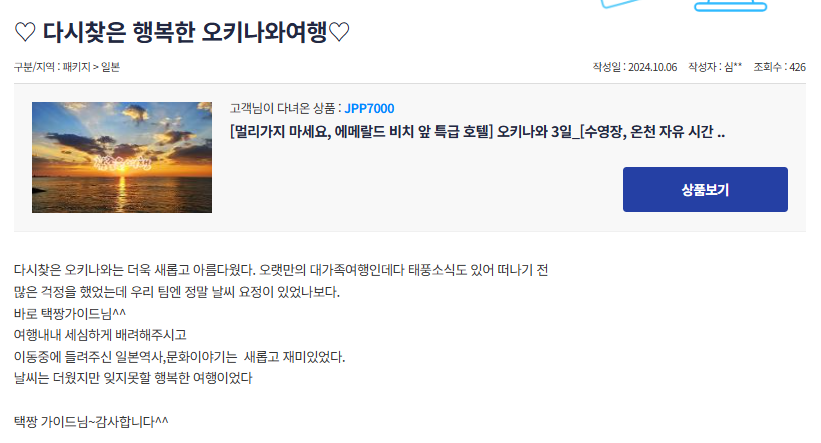Click the 고객님이 다녀온 상품 label

pyautogui.click(x=282, y=108)
